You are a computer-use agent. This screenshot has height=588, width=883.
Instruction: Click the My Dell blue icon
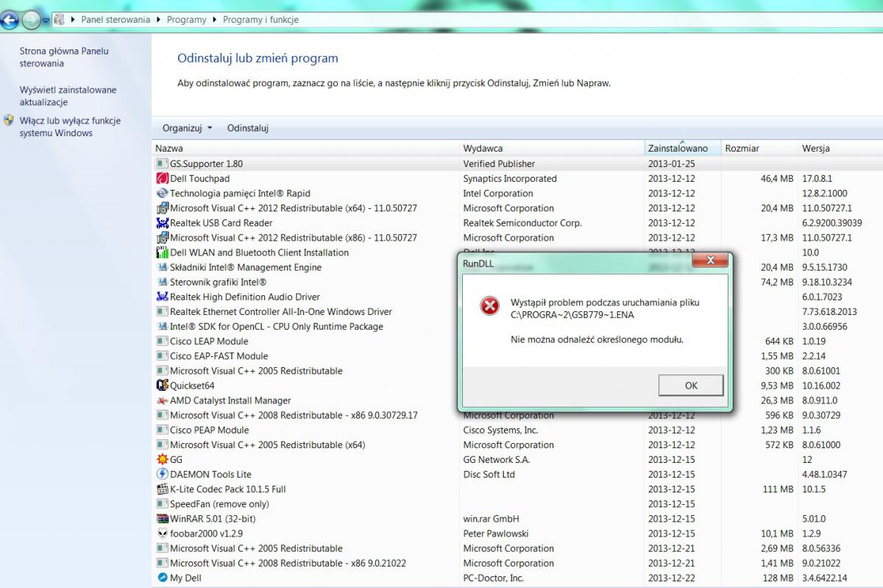click(163, 578)
